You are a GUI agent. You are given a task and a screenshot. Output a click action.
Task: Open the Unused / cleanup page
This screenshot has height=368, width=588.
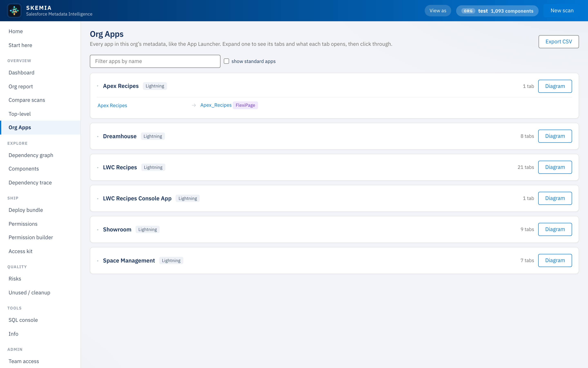tap(40, 293)
